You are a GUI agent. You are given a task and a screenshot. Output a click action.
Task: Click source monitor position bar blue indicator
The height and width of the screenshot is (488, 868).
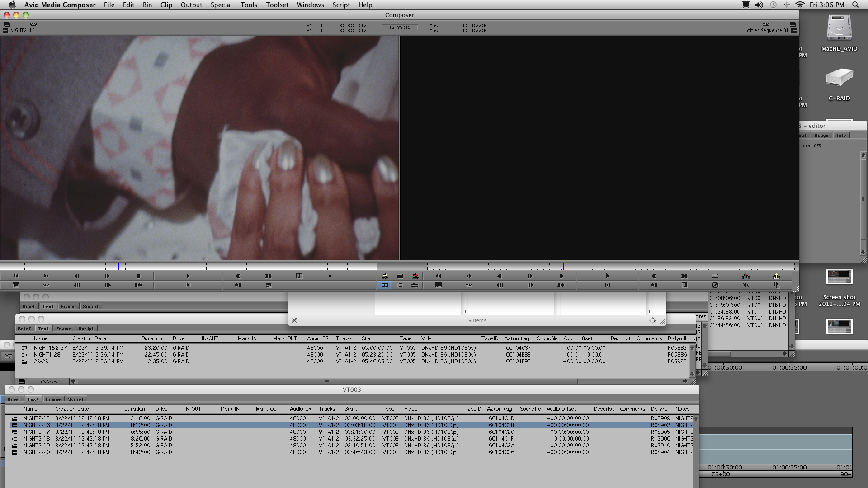pyautogui.click(x=118, y=267)
